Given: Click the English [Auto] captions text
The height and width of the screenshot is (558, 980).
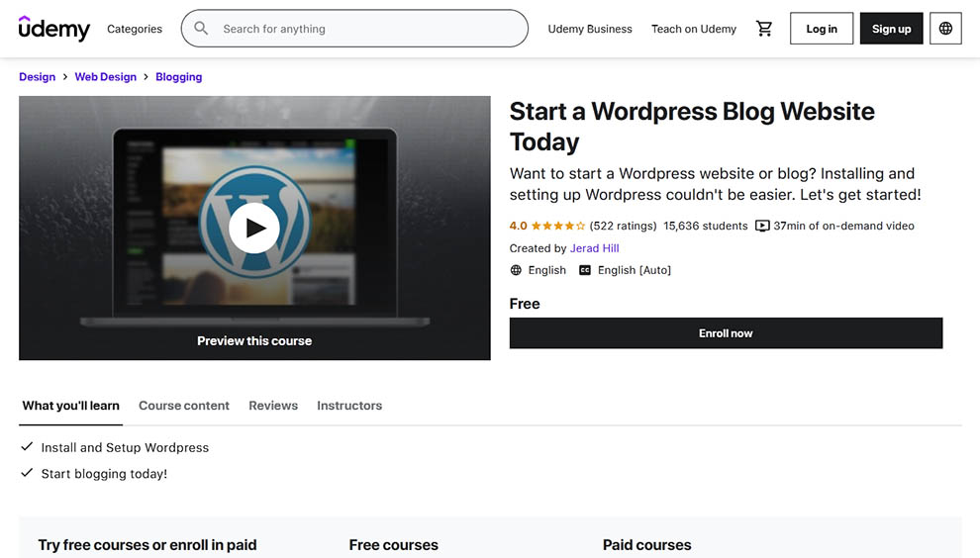Looking at the screenshot, I should point(635,270).
